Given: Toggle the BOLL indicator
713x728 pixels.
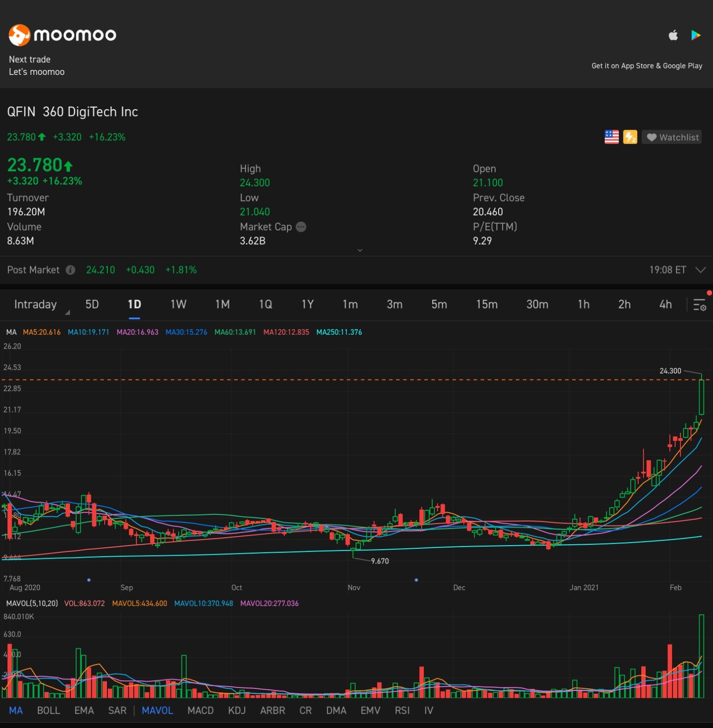Looking at the screenshot, I should pos(49,710).
